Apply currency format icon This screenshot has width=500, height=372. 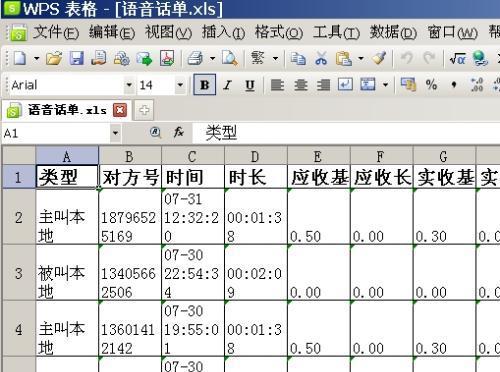pyautogui.click(x=408, y=85)
